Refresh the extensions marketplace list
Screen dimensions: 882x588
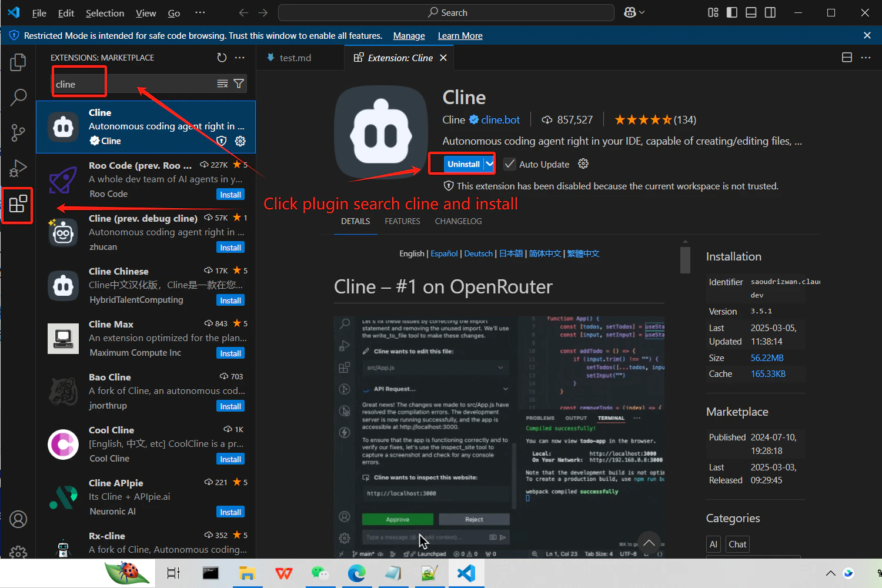click(x=222, y=58)
